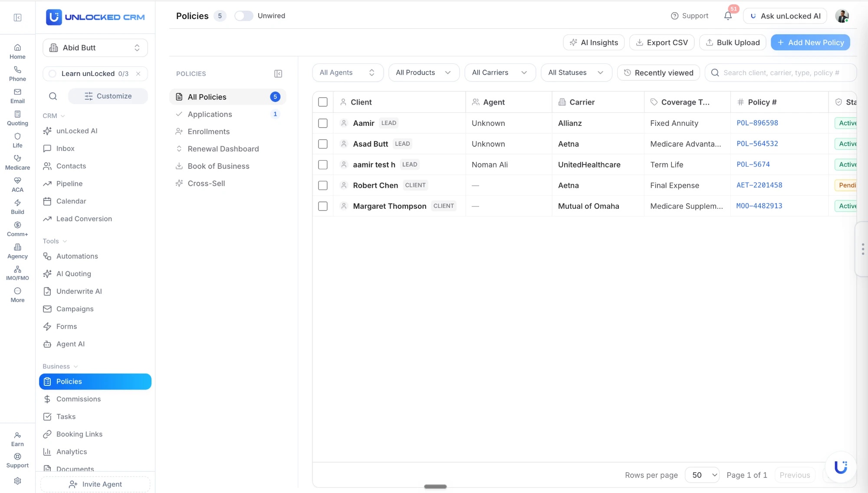868x493 pixels.
Task: Open Book of Business
Action: click(x=227, y=166)
